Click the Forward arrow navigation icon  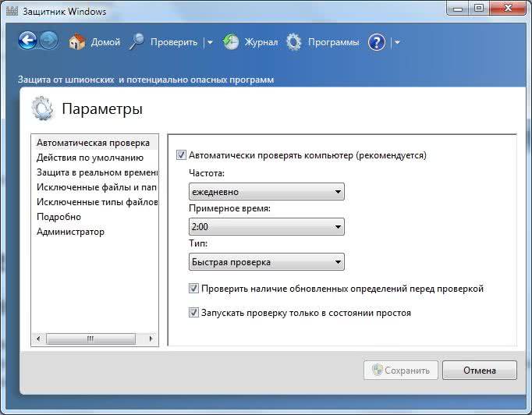click(49, 41)
